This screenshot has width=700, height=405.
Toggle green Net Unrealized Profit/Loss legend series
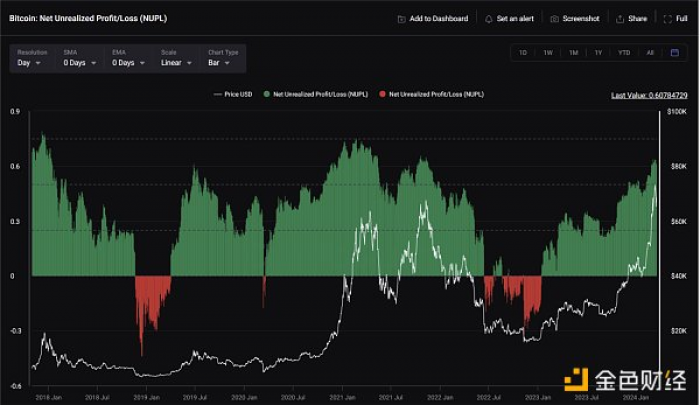pos(316,94)
